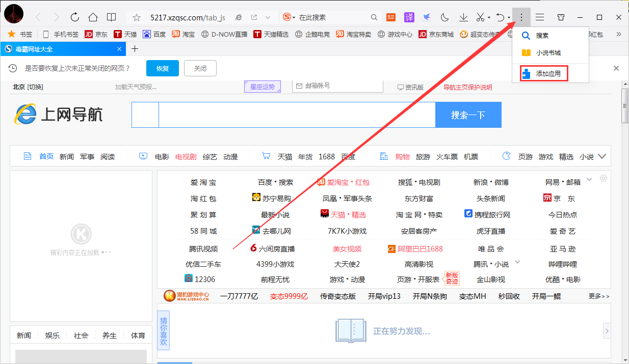The image size is (629, 364).
Task: Click the orange news feed icon
Action: pyautogui.click(x=390, y=17)
